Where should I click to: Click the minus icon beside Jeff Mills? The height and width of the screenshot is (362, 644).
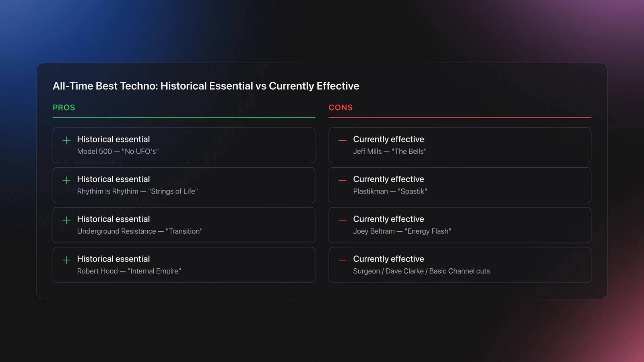point(343,140)
